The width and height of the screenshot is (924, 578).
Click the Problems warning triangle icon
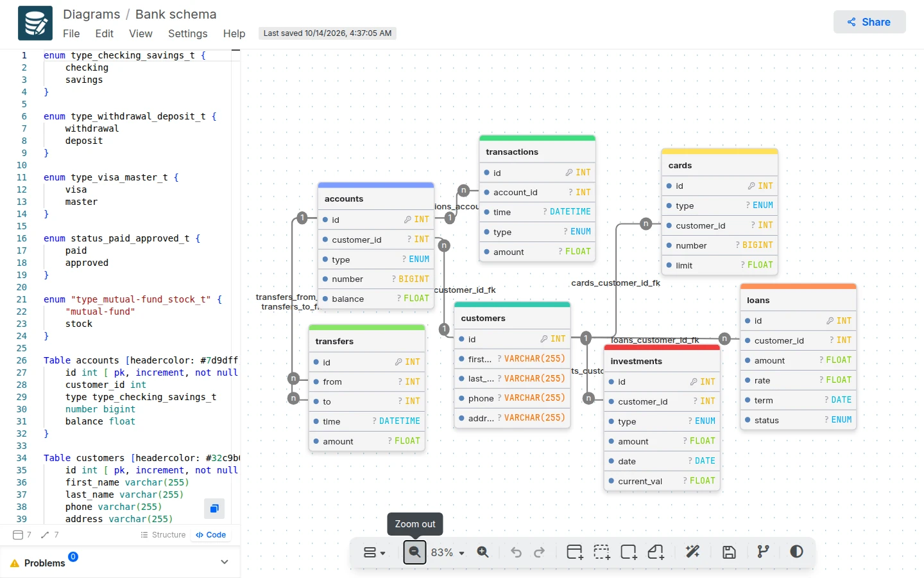tap(15, 563)
